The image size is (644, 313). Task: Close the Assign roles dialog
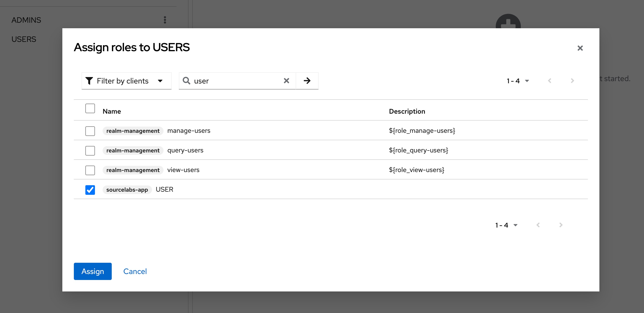[x=580, y=48]
